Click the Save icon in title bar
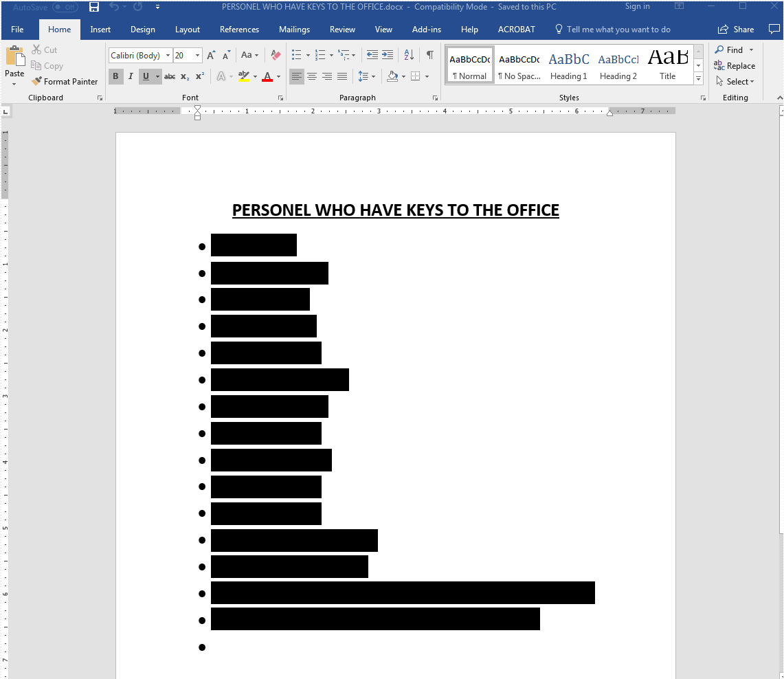 [94, 7]
